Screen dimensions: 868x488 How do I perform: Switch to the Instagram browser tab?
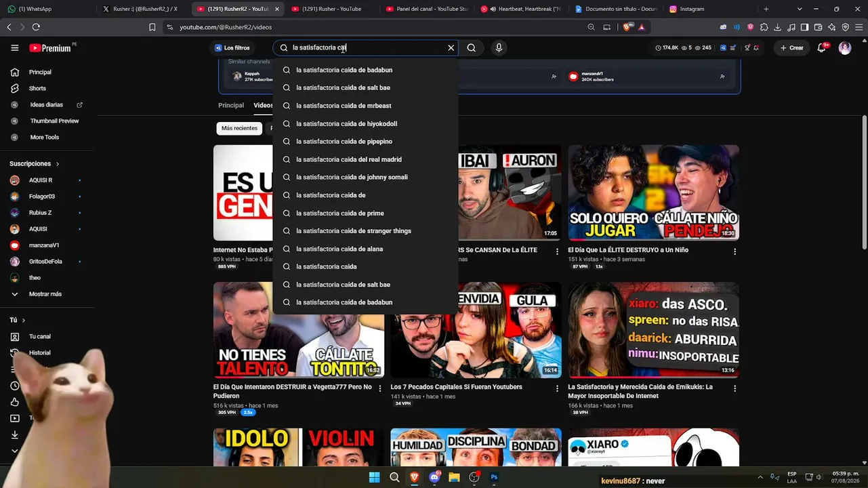pyautogui.click(x=711, y=9)
